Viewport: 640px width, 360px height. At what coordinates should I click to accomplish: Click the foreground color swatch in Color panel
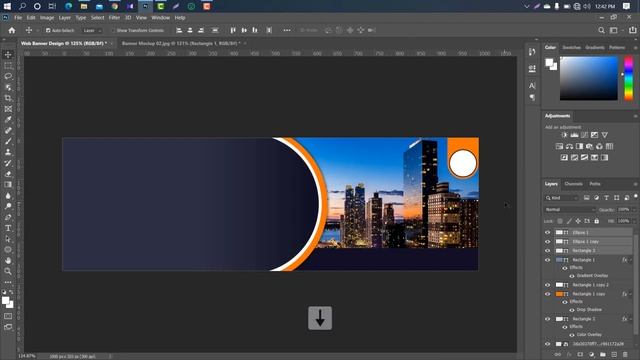tap(549, 63)
